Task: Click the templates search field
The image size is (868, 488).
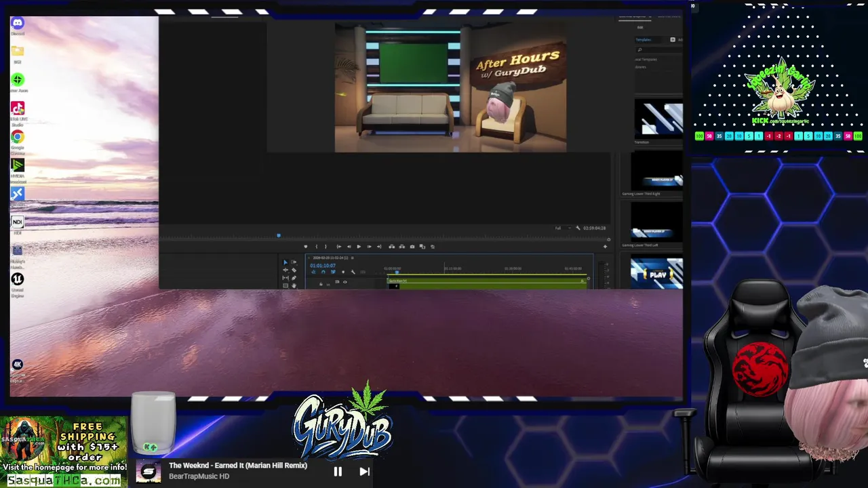Action: click(659, 49)
